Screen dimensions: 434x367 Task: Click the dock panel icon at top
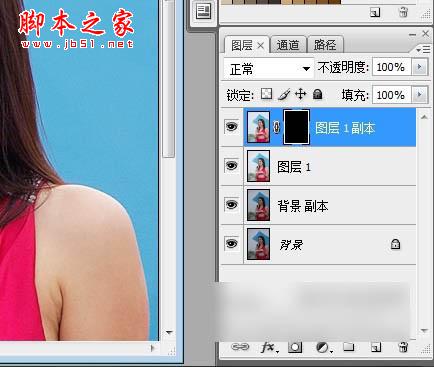(x=203, y=12)
